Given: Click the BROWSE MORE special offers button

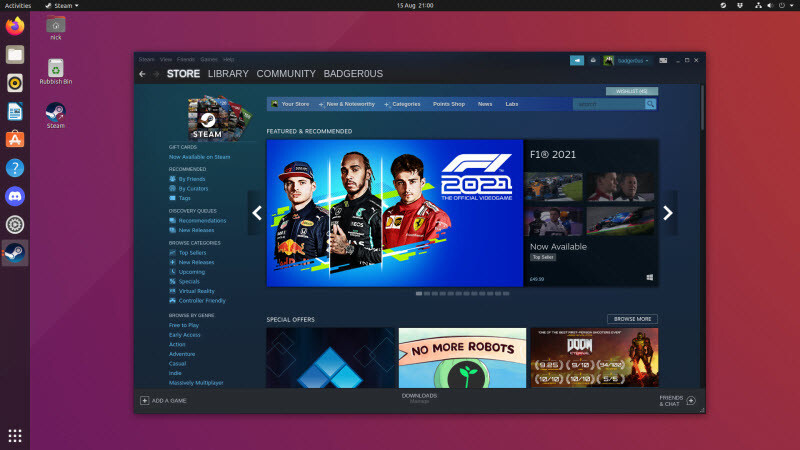Looking at the screenshot, I should pos(632,319).
